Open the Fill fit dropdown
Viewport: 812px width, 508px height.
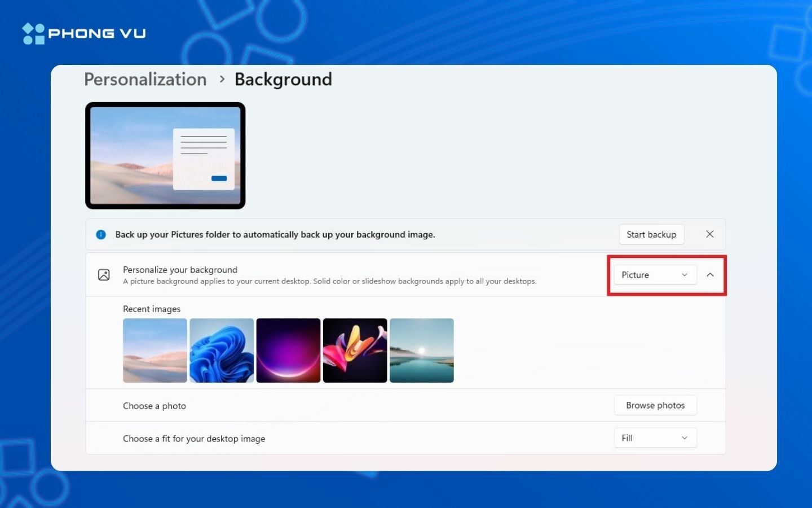point(655,438)
